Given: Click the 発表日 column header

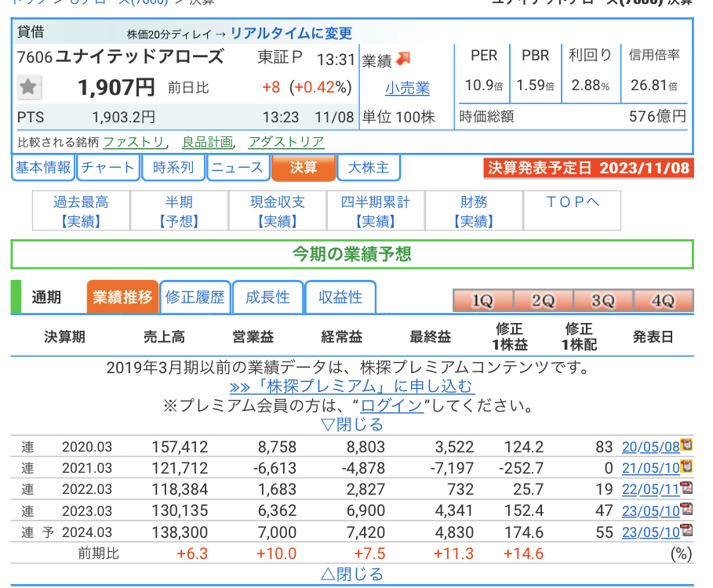Looking at the screenshot, I should click(x=653, y=336).
